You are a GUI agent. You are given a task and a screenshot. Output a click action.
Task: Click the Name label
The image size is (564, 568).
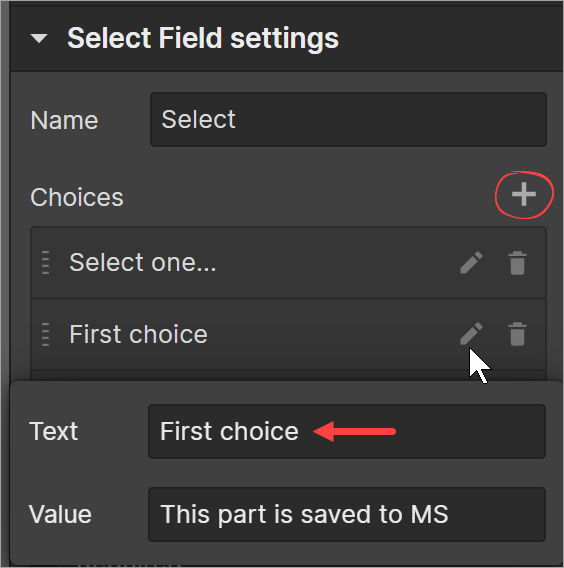[x=64, y=120]
